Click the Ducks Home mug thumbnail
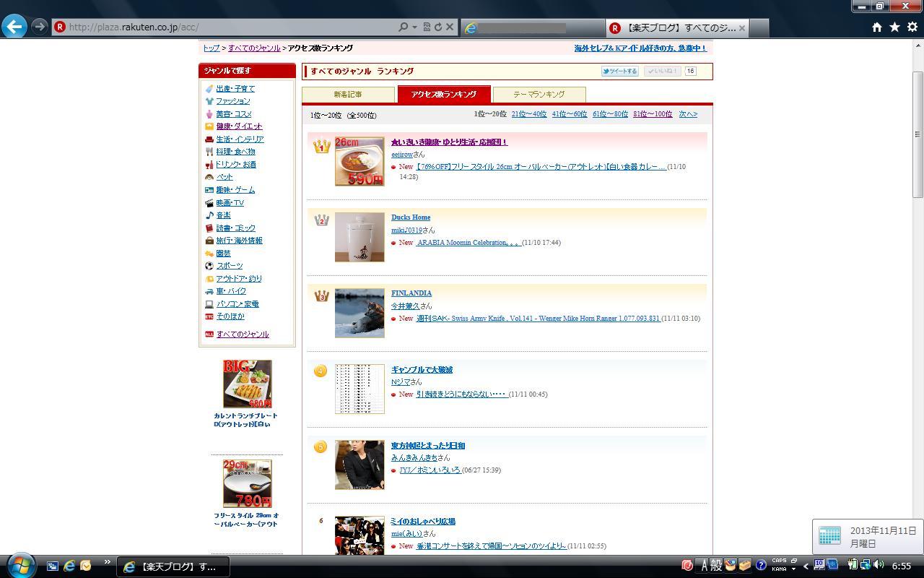 pos(359,237)
